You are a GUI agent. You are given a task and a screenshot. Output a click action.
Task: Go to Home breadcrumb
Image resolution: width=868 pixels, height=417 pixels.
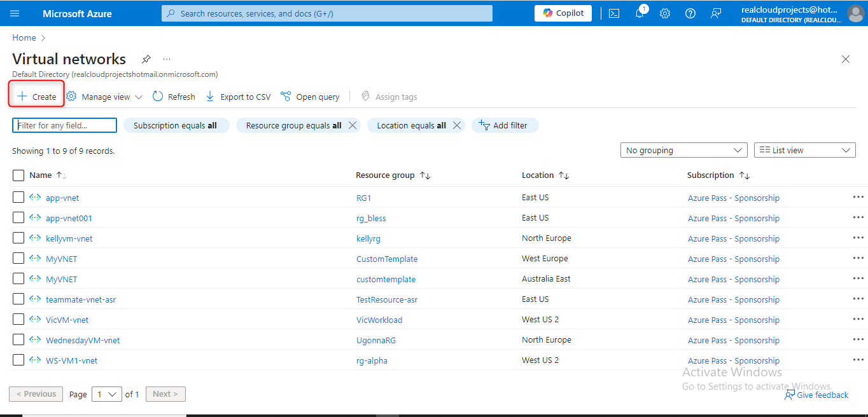tap(24, 38)
